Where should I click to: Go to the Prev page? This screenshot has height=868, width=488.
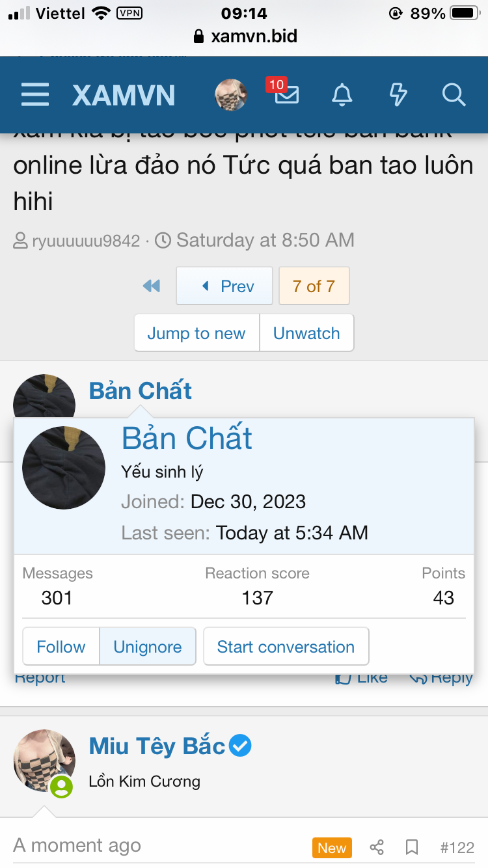(224, 286)
